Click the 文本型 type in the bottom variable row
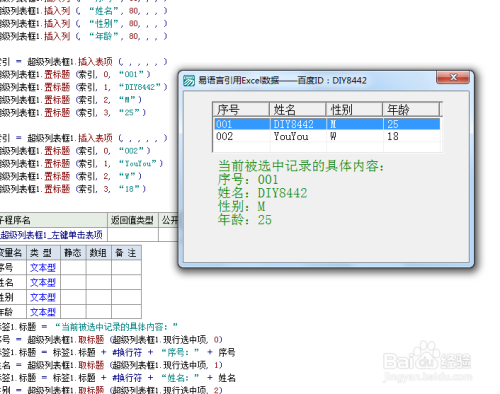 pos(43,312)
